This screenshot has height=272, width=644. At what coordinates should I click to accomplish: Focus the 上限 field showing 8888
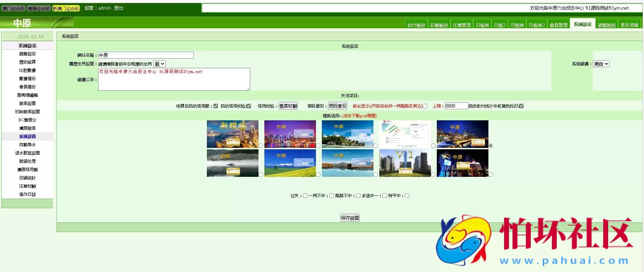456,106
